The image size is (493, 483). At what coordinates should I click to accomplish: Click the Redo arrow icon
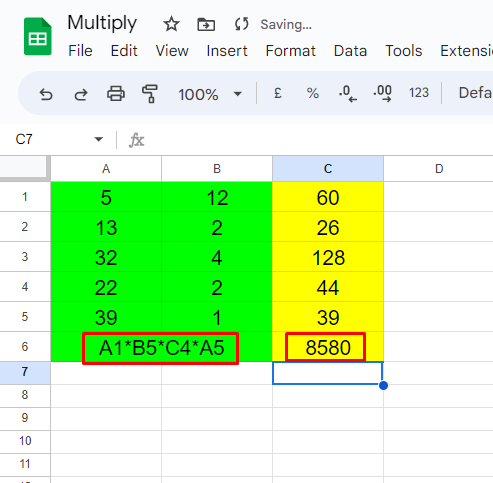pos(81,94)
